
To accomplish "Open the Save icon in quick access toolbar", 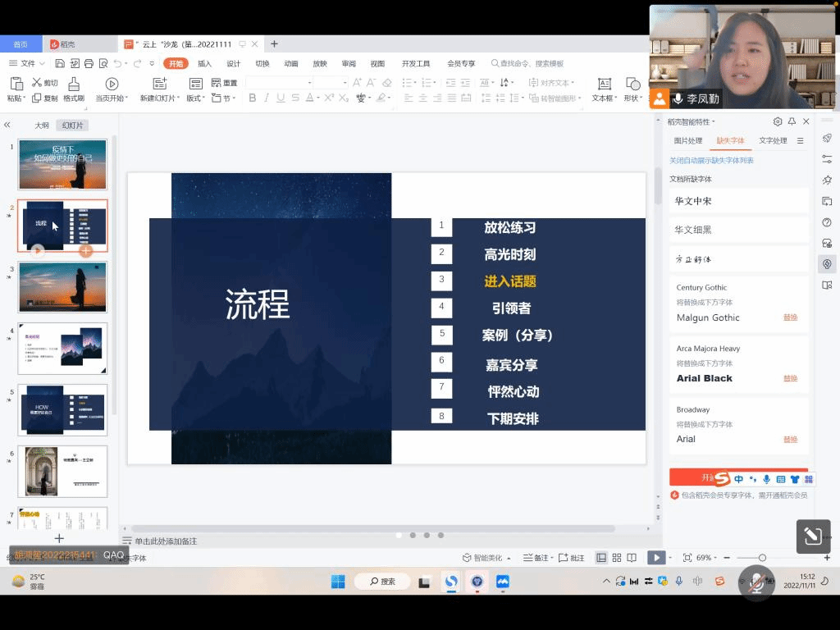I will click(60, 63).
